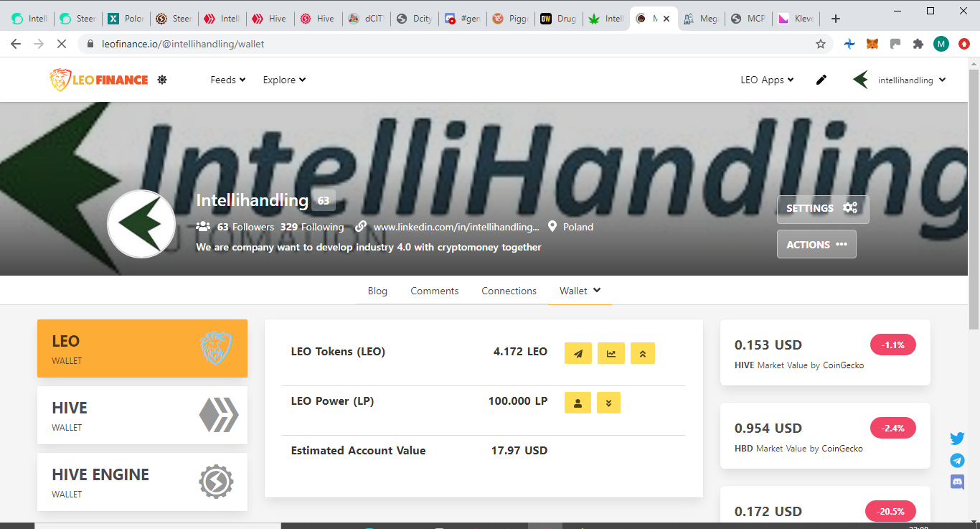Click the grey square extension icon
Viewport: 980px width, 529px height.
tap(895, 44)
